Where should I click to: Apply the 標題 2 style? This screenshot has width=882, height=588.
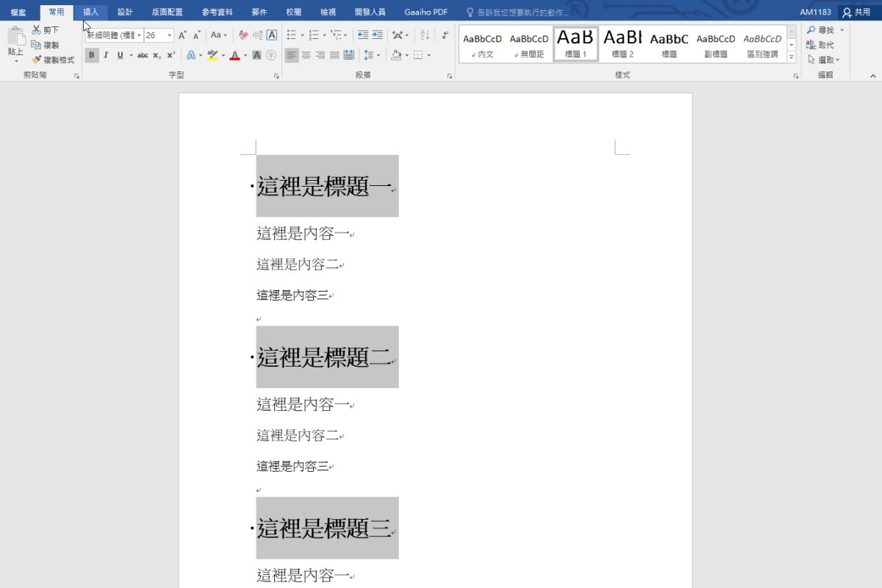tap(622, 44)
